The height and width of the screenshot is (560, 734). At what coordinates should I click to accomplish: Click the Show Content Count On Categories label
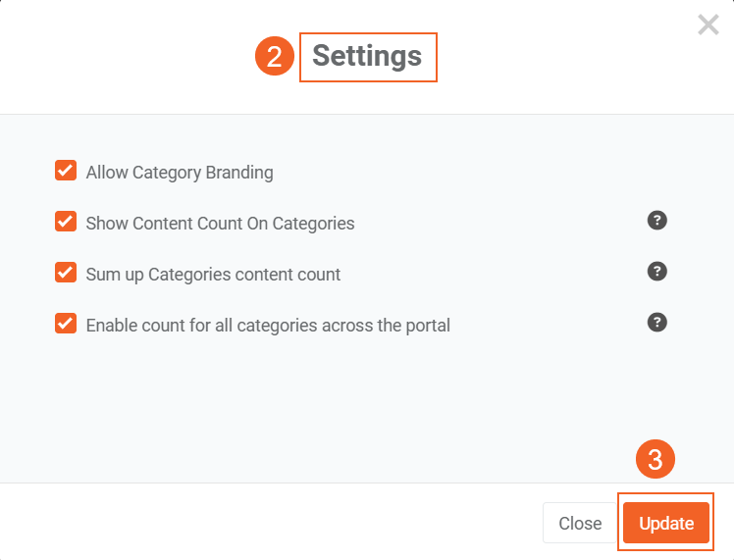[x=220, y=224]
